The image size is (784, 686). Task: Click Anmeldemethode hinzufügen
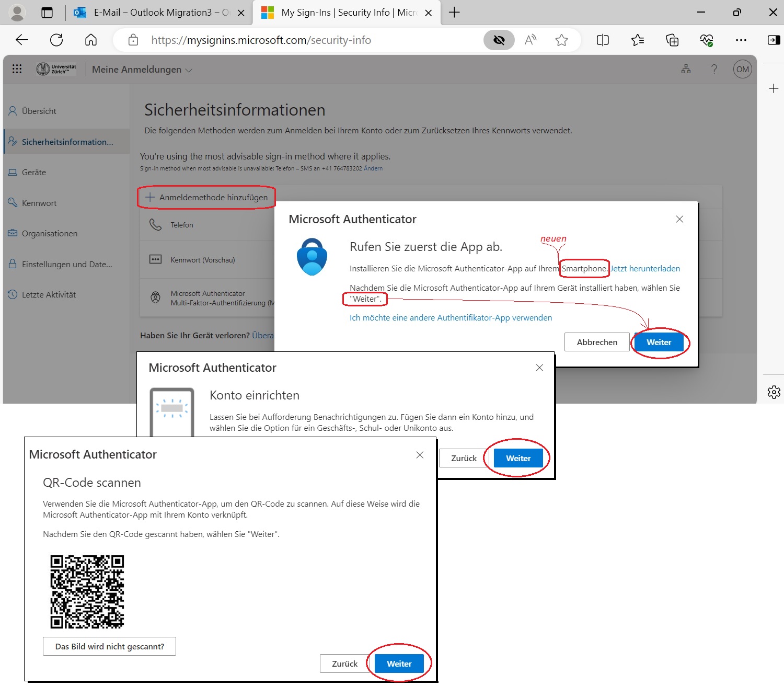(207, 197)
